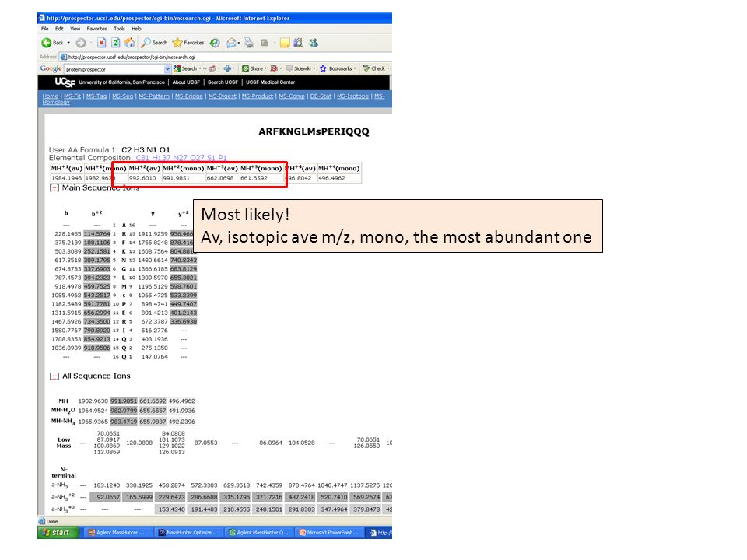
Task: Open the MS-Product link
Action: (x=258, y=96)
